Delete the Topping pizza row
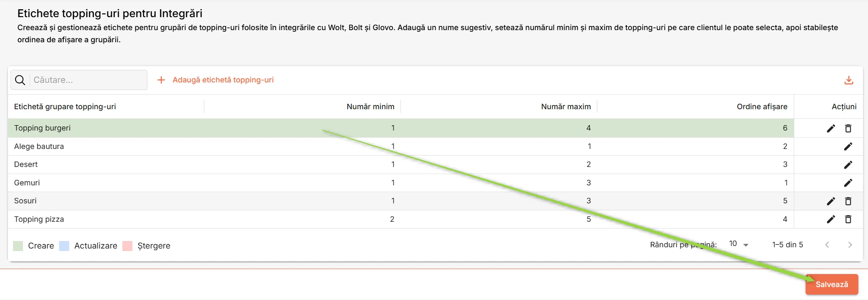This screenshot has height=300, width=868. point(848,219)
